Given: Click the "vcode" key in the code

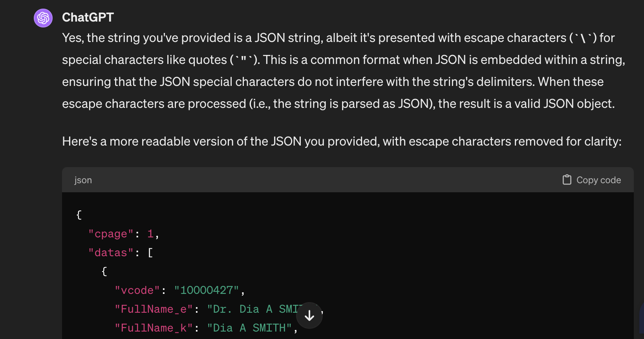Looking at the screenshot, I should point(137,290).
